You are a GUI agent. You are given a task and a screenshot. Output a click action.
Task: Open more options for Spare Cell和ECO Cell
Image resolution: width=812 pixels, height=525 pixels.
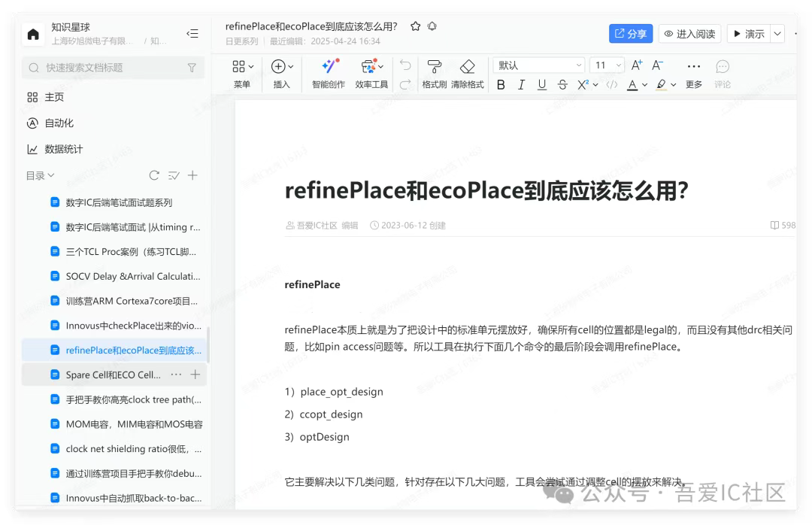click(x=176, y=374)
